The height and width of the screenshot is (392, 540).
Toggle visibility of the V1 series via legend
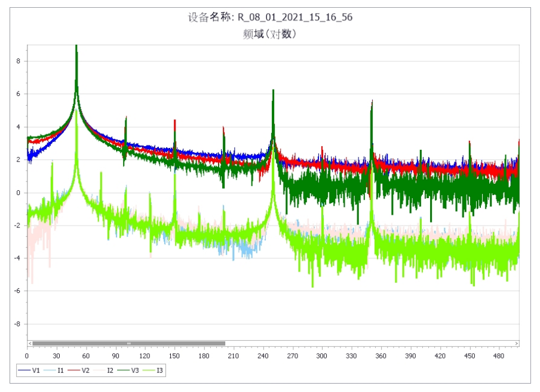[35, 370]
